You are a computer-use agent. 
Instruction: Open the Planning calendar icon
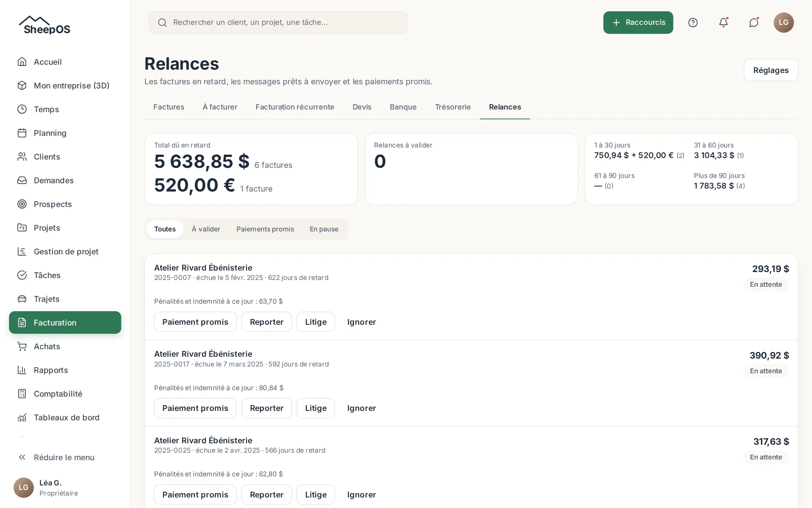point(22,133)
